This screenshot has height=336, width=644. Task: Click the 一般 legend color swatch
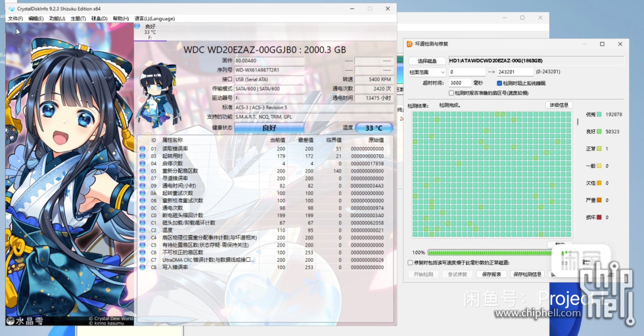tap(599, 166)
